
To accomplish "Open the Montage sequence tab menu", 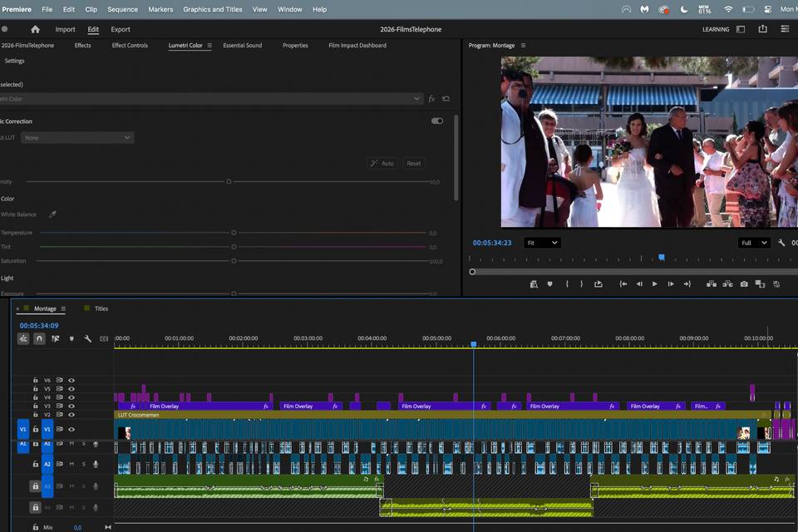I will tap(63, 308).
